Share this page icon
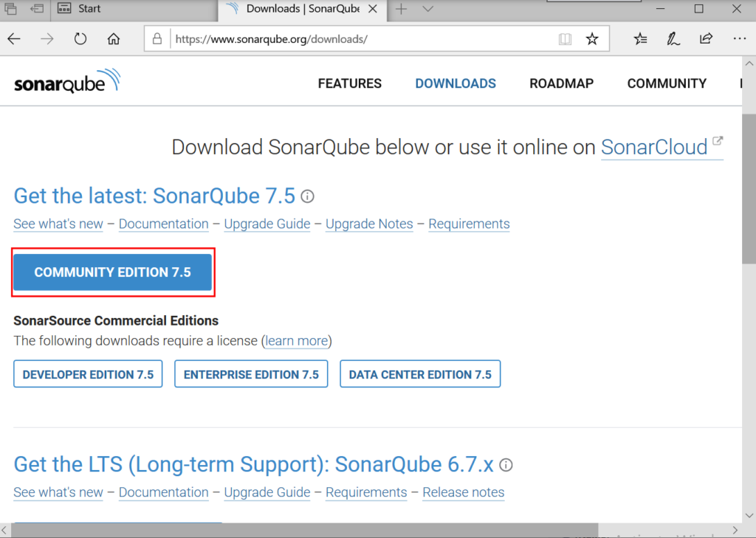The image size is (756, 538). pyautogui.click(x=706, y=38)
